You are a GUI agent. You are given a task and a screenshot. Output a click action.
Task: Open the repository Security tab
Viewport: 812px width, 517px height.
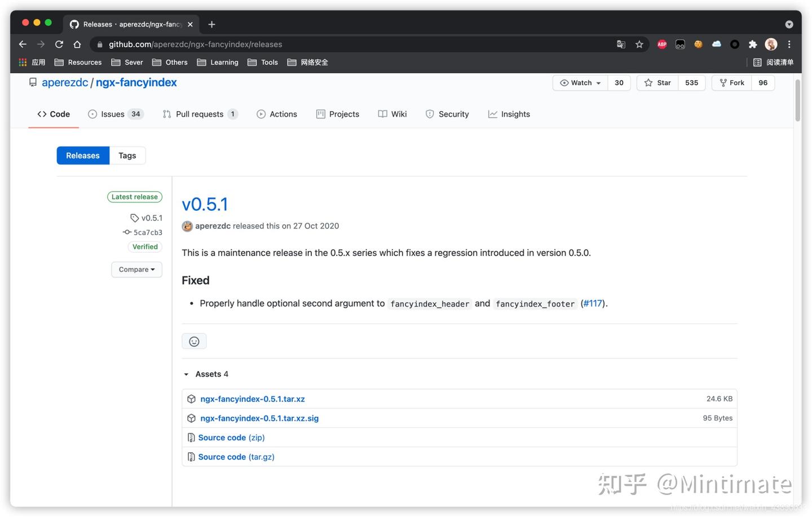point(454,114)
